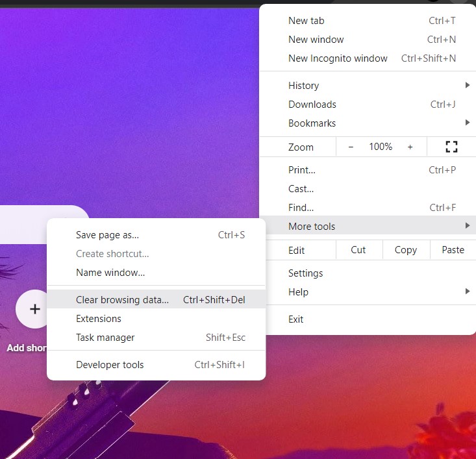
Task: Select Create shortcut... option
Action: tap(157, 254)
